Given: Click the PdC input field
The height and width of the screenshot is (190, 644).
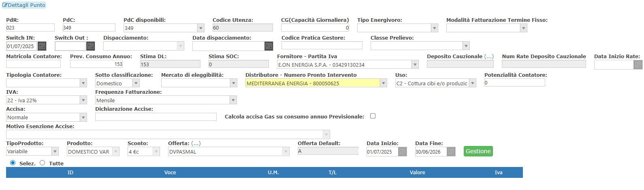Looking at the screenshot, I should 89,27.
